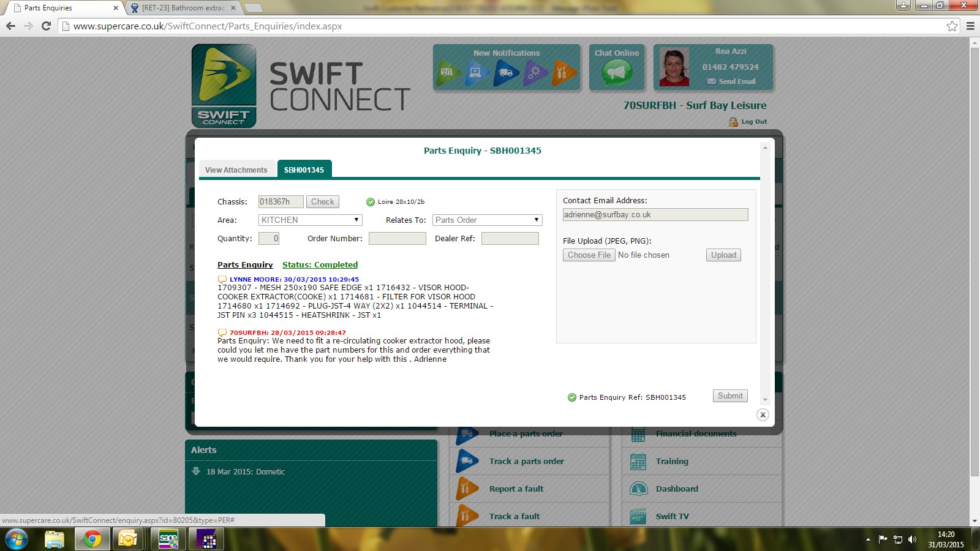The image size is (980, 551).
Task: Click the green EM notification arrow icon
Action: coord(448,72)
